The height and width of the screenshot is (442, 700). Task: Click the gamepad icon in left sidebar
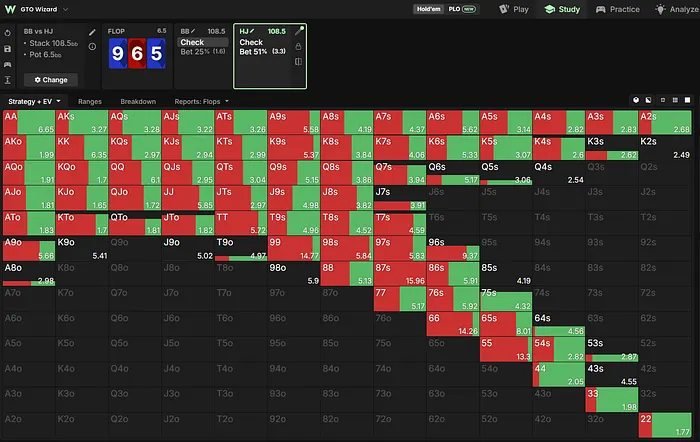coord(8,64)
